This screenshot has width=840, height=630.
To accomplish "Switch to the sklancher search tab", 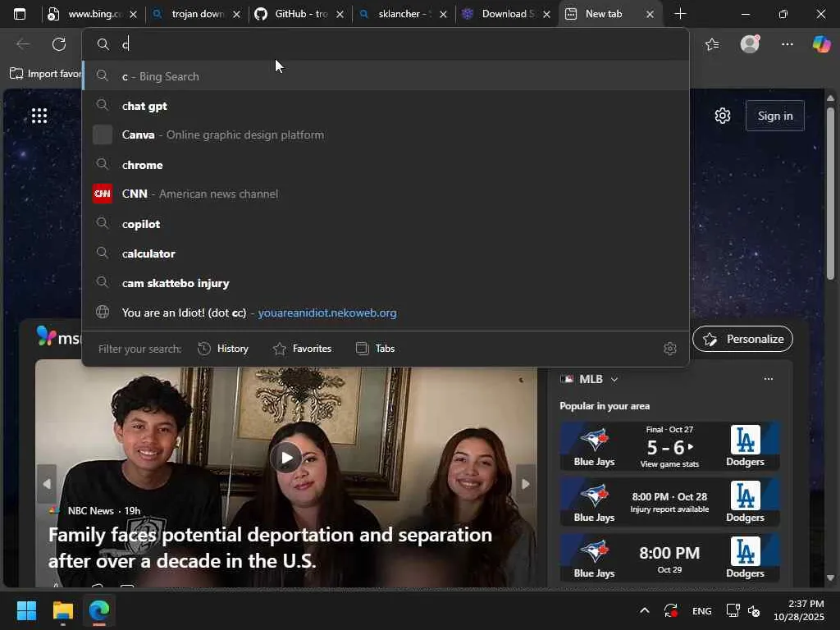I will pyautogui.click(x=404, y=14).
